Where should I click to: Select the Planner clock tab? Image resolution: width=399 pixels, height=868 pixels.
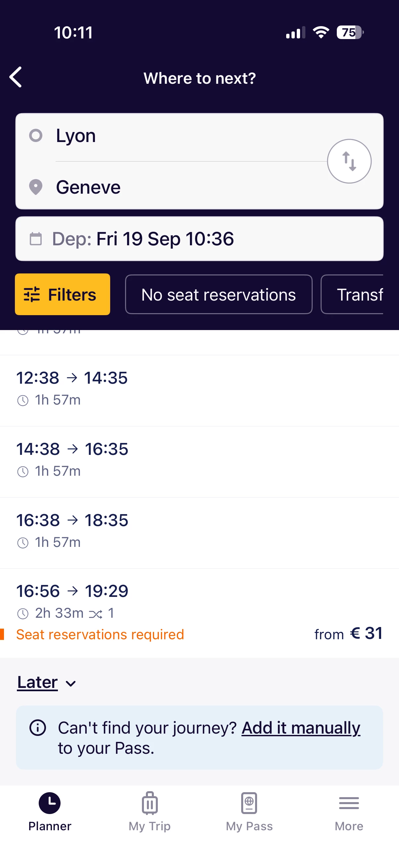50,811
